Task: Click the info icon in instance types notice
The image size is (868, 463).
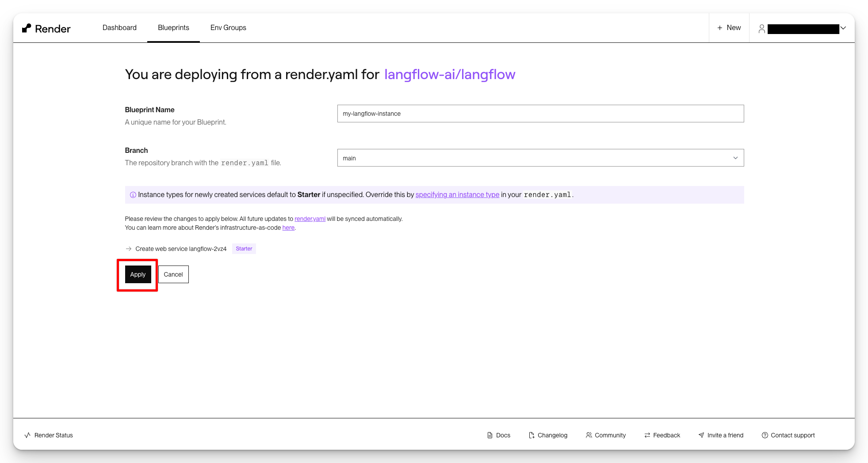Action: [x=133, y=195]
